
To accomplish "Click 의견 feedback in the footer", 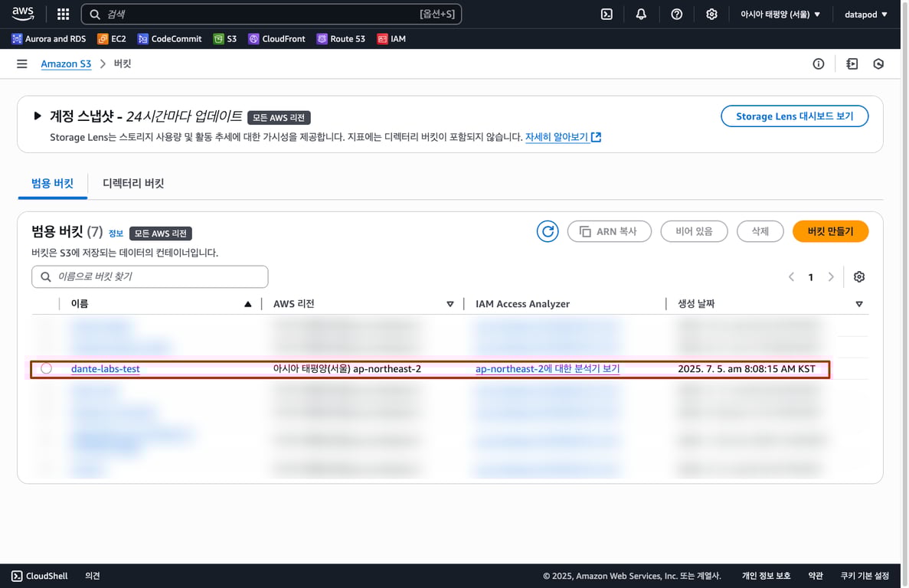I will click(93, 576).
